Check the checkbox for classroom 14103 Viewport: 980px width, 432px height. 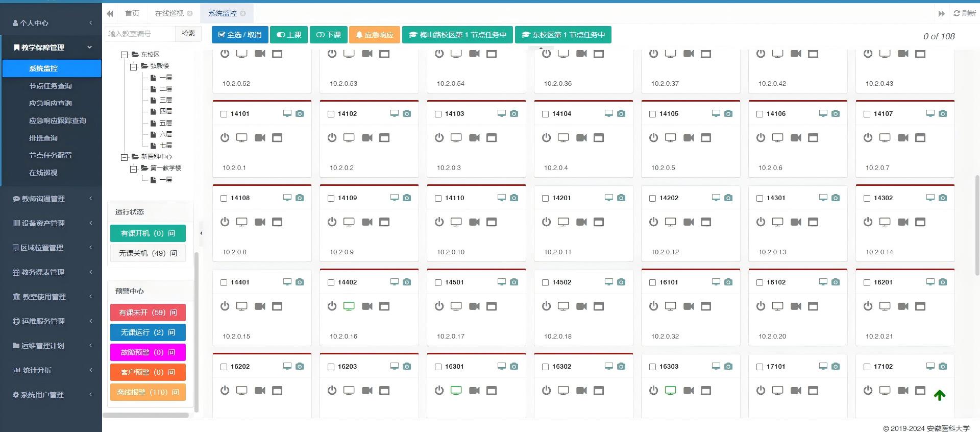click(x=438, y=114)
